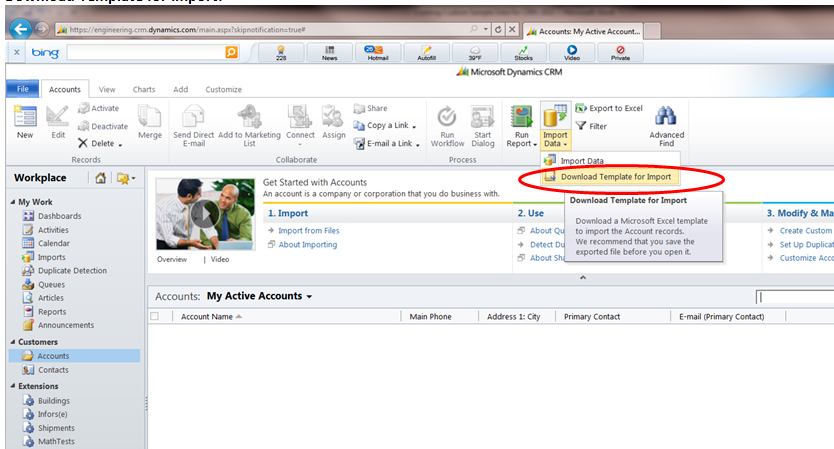Open Queues in sidebar
Screen dimensions: 834x449
tap(52, 285)
